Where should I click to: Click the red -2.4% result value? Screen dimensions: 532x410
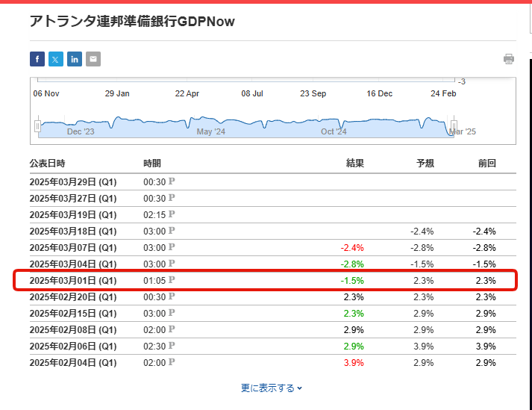click(352, 248)
